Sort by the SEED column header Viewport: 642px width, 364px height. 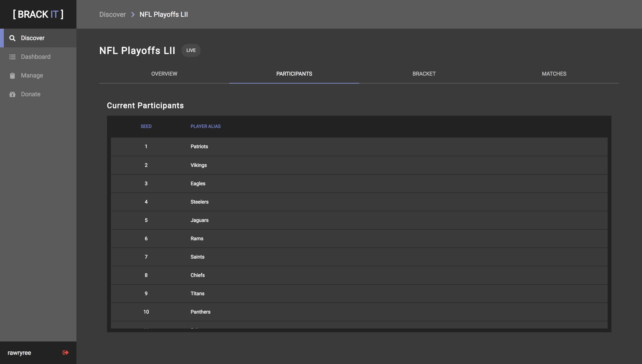click(x=146, y=126)
